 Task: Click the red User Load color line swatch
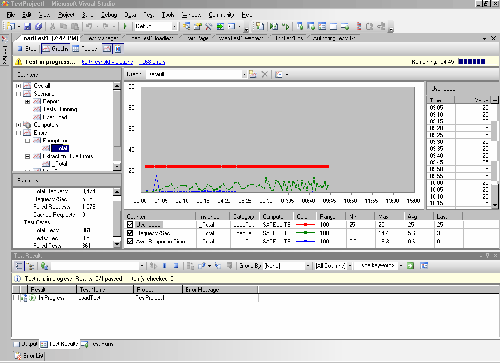tap(305, 225)
